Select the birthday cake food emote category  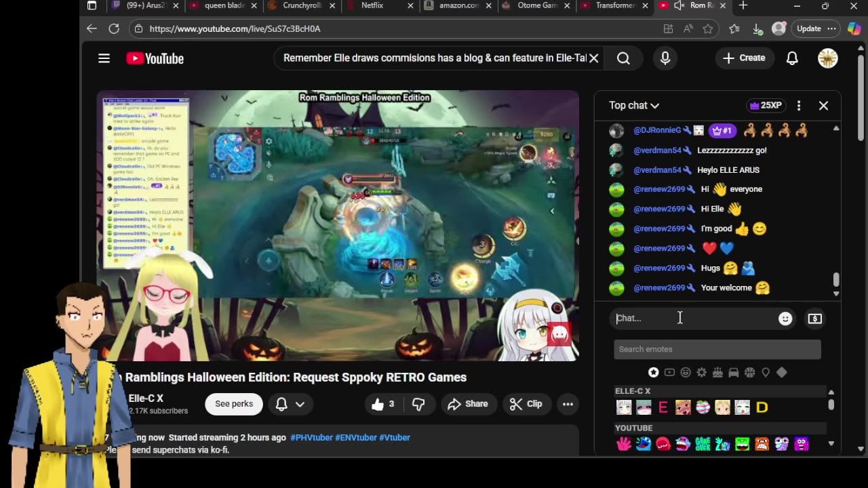717,372
